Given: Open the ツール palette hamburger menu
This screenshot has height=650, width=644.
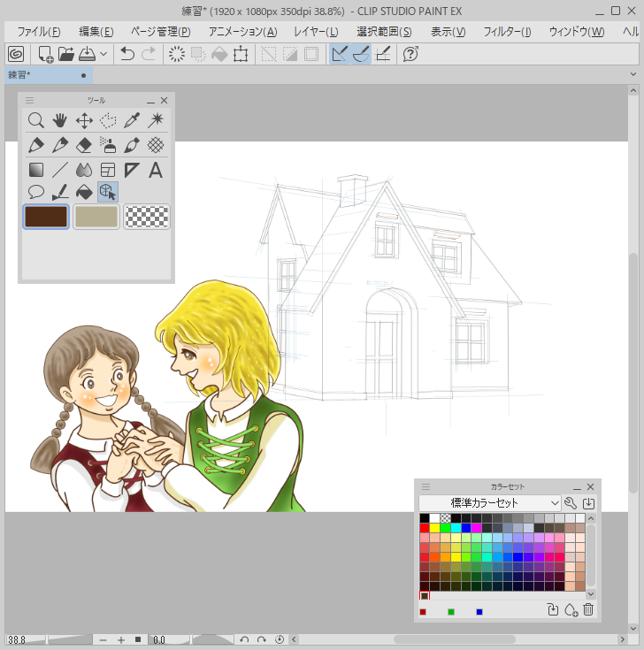Looking at the screenshot, I should (29, 100).
